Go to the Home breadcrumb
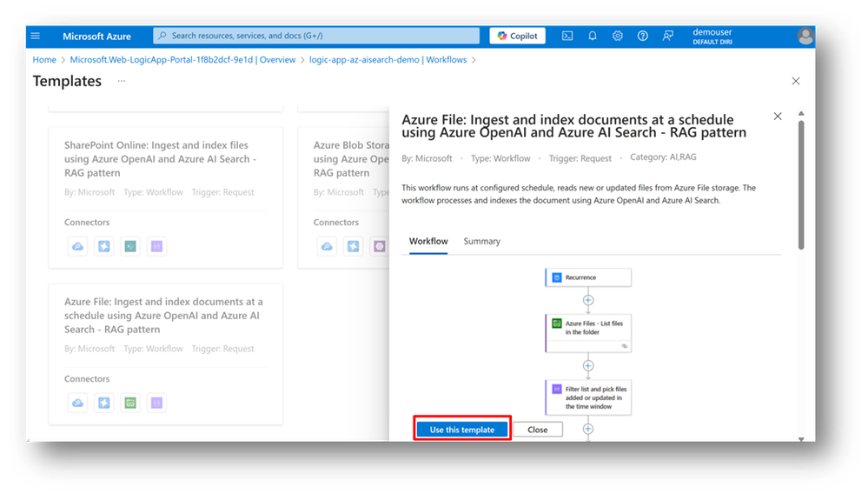This screenshot has height=494, width=868. click(44, 60)
